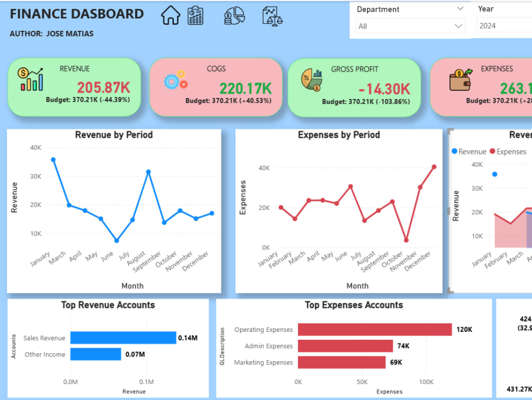532x400 pixels.
Task: Open the balance scale chart page icon
Action: [x=272, y=16]
